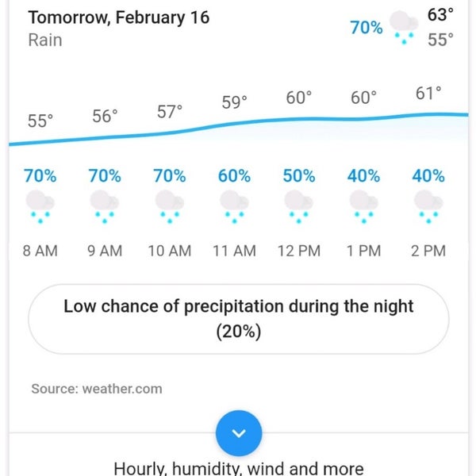Image resolution: width=476 pixels, height=476 pixels.
Task: Select the 12 PM hour label
Action: 298,251
